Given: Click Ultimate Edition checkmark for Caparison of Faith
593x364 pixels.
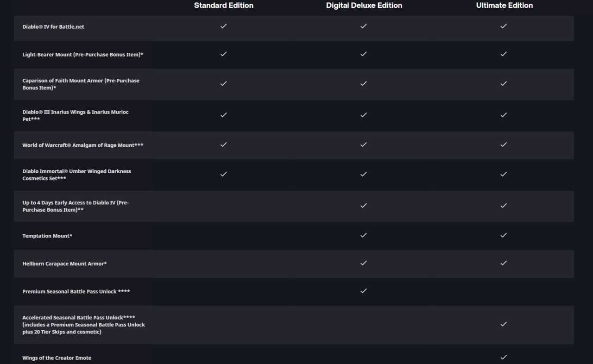Looking at the screenshot, I should [x=504, y=84].
